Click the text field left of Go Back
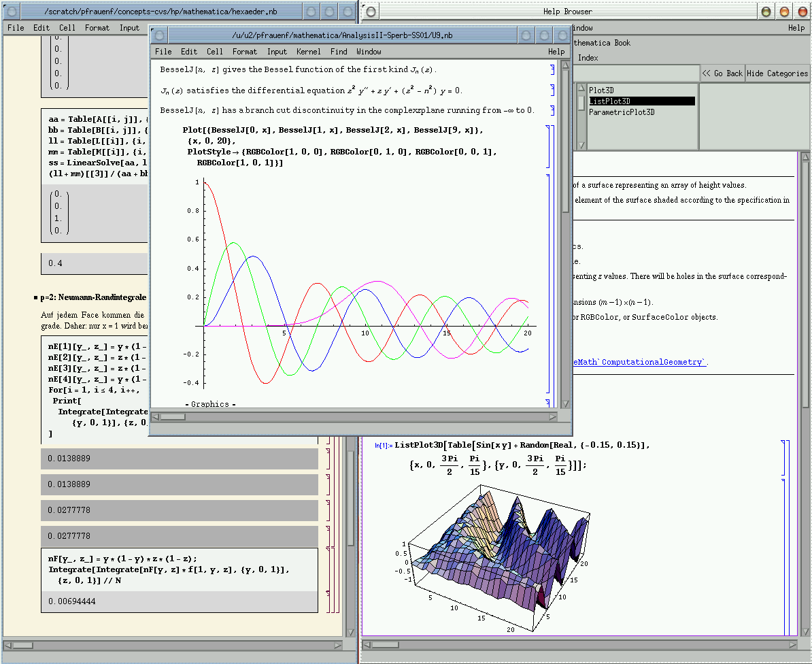This screenshot has height=664, width=812. (x=635, y=73)
